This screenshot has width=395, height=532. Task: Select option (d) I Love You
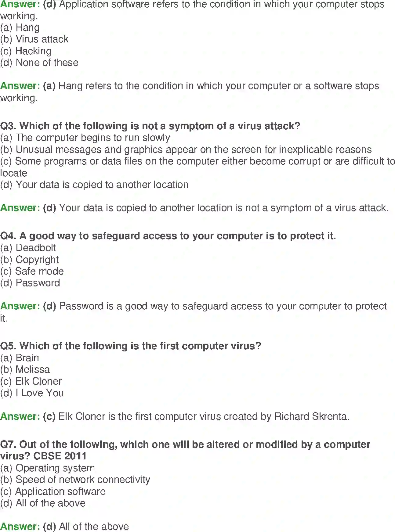[32, 393]
